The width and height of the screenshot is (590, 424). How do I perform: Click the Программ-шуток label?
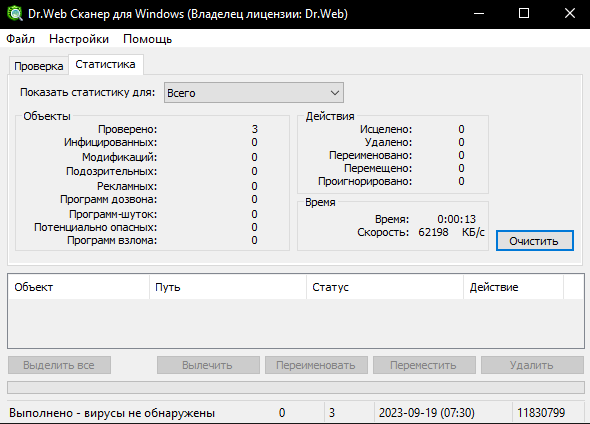(113, 214)
